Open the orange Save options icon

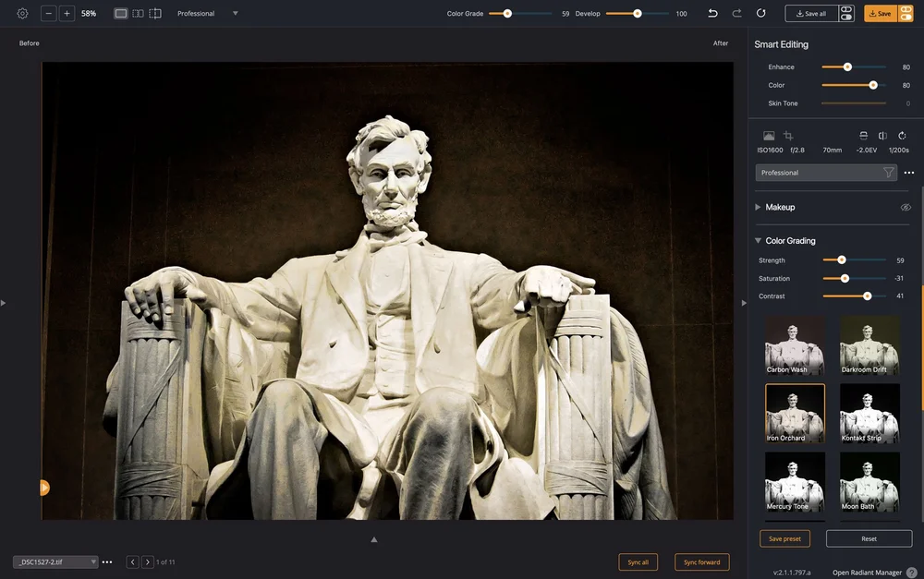pyautogui.click(x=906, y=13)
